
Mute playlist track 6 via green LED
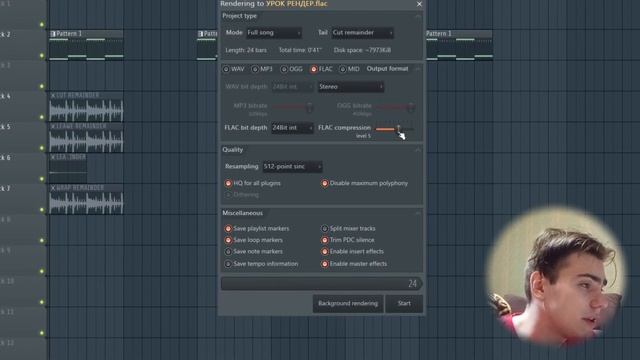click(42, 179)
